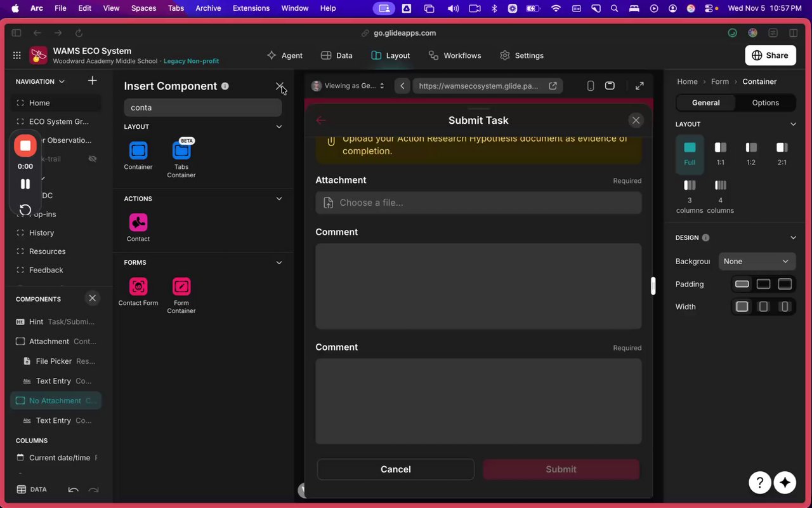Go back in the app preview toolbar
The width and height of the screenshot is (812, 508).
[402, 86]
